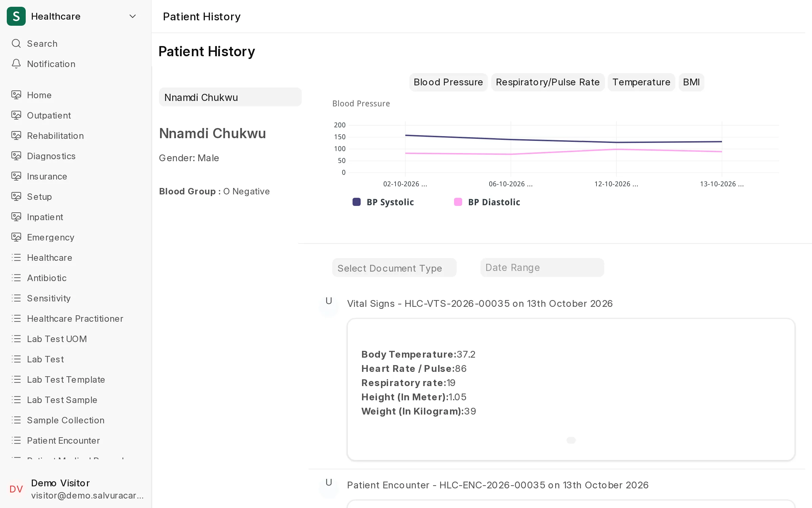Click the Antibiotic list icon
This screenshot has height=508, width=812.
[16, 278]
